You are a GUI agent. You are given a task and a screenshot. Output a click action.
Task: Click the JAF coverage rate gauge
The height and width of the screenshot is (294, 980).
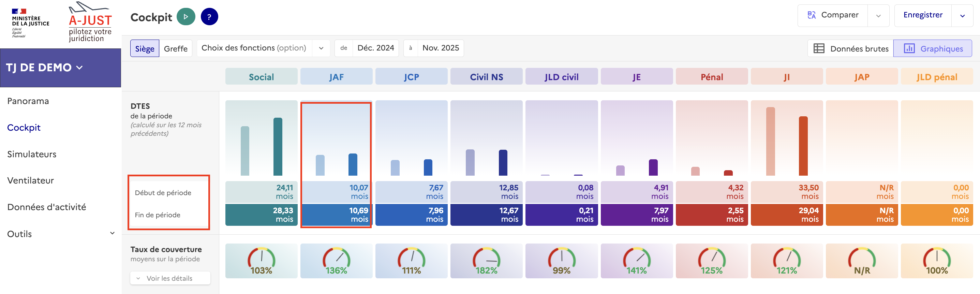[x=336, y=261]
